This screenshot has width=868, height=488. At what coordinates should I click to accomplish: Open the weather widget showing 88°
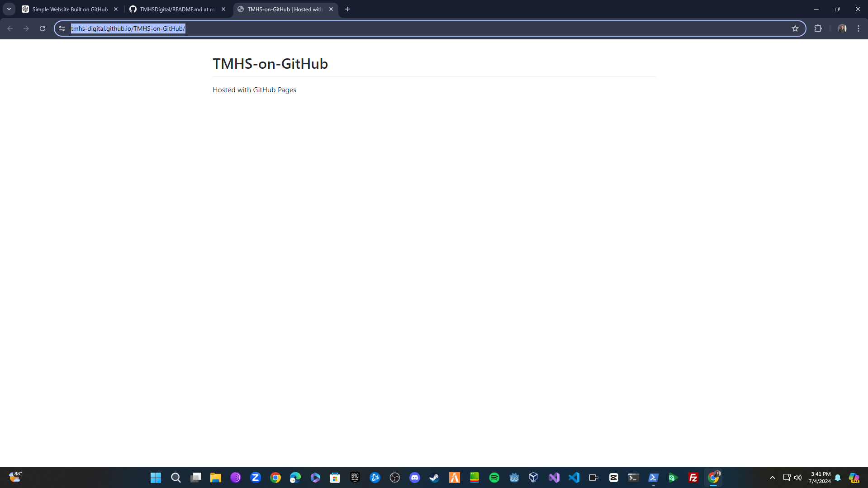(x=15, y=477)
